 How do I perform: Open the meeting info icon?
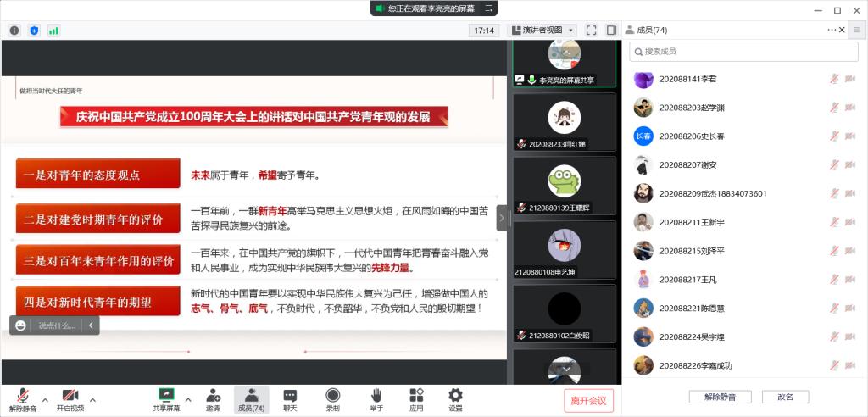[x=15, y=31]
